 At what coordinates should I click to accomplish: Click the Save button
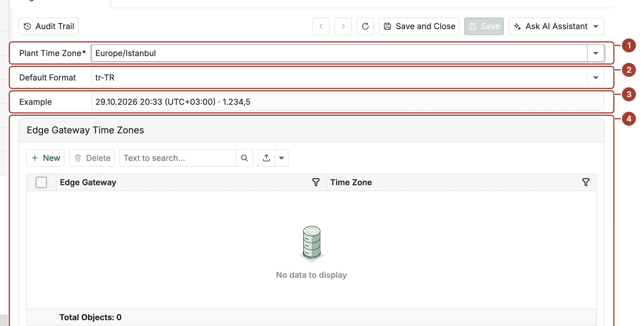click(x=484, y=26)
